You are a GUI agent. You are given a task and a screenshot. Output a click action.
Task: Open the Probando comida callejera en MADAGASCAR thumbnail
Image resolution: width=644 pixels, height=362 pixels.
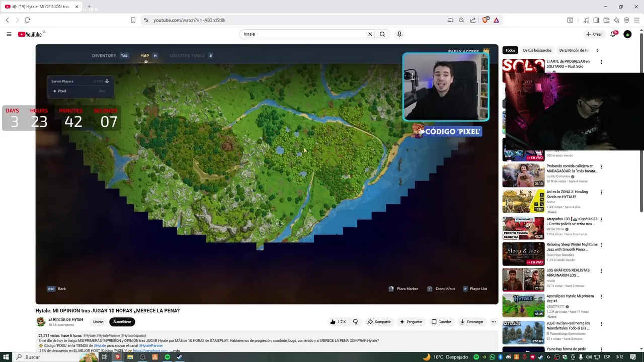pos(523,175)
